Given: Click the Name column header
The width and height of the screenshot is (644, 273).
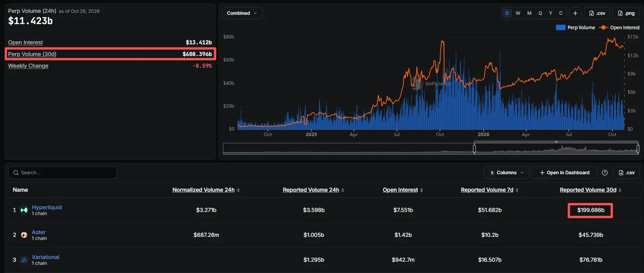Looking at the screenshot, I should (x=20, y=190).
